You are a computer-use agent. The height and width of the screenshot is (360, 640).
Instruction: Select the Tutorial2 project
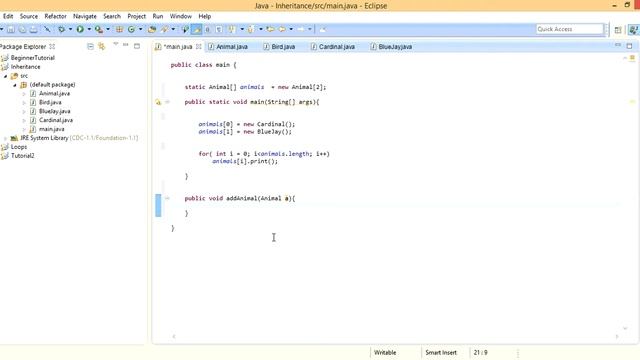click(x=22, y=156)
